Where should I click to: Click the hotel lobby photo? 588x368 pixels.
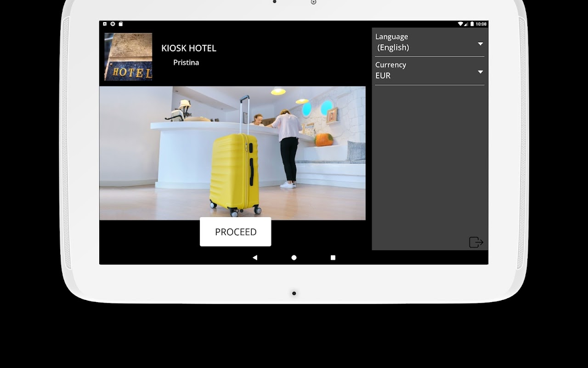[232, 153]
